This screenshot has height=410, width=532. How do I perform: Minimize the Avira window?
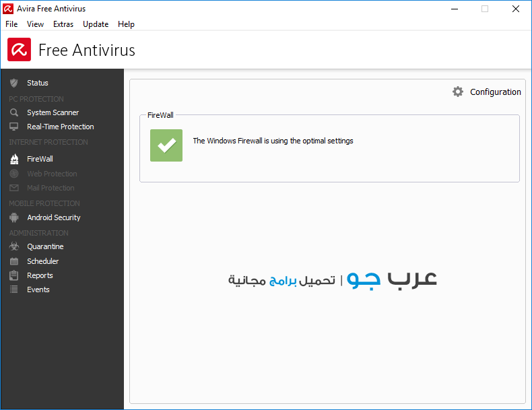455,9
